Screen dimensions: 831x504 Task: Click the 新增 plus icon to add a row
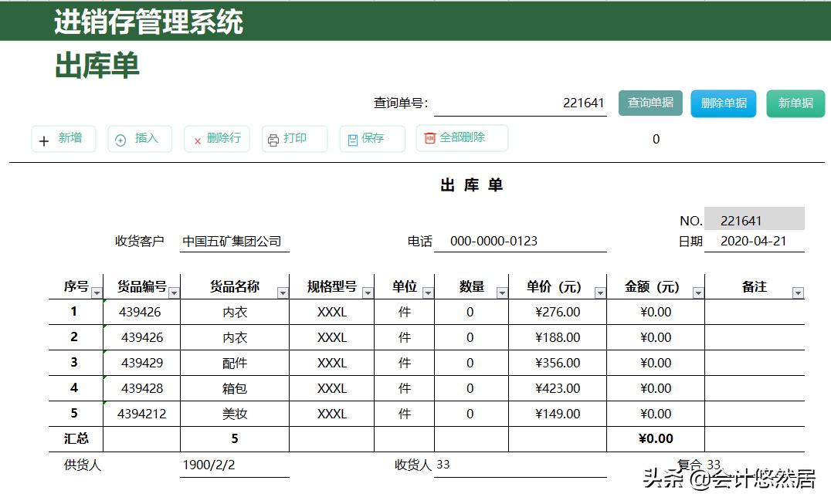[44, 139]
